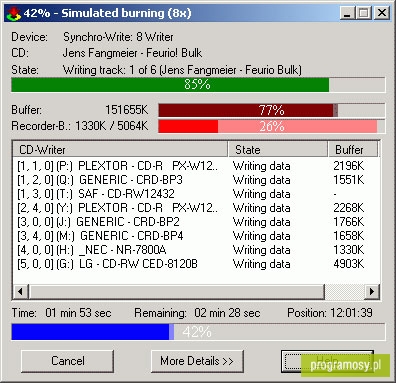Select the (Q:) GENERIC CRD-BP3 row
The width and height of the screenshot is (396, 383).
point(196,180)
